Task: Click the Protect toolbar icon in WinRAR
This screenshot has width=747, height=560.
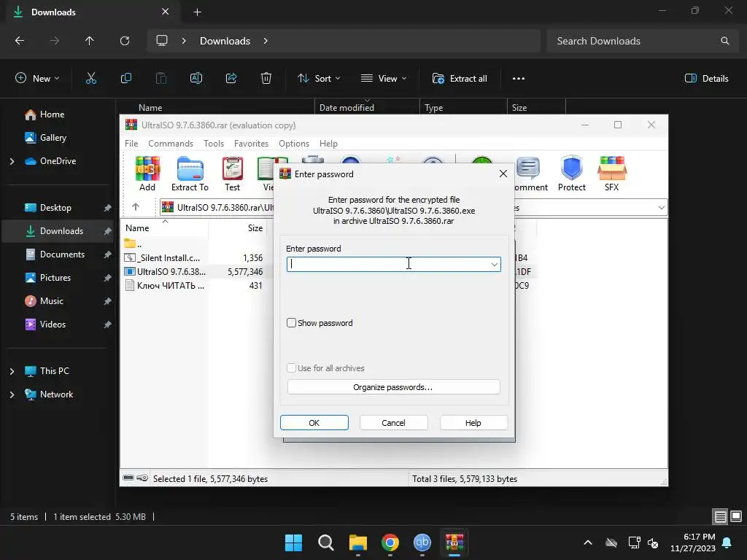Action: 571,174
